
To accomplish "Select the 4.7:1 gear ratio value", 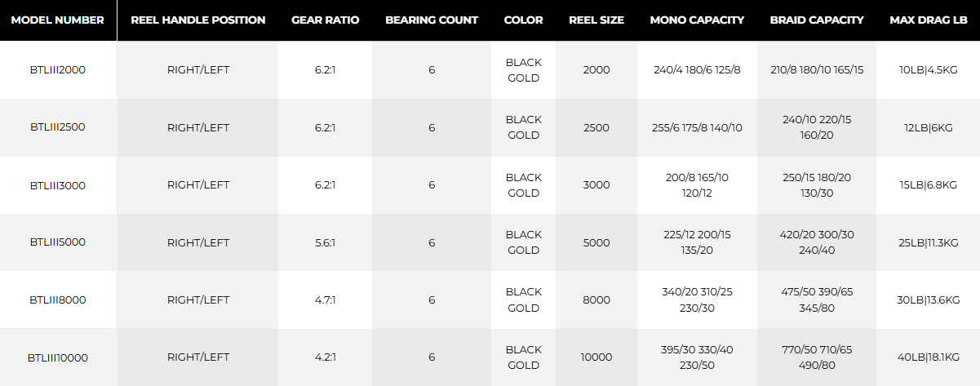I will coord(325,299).
